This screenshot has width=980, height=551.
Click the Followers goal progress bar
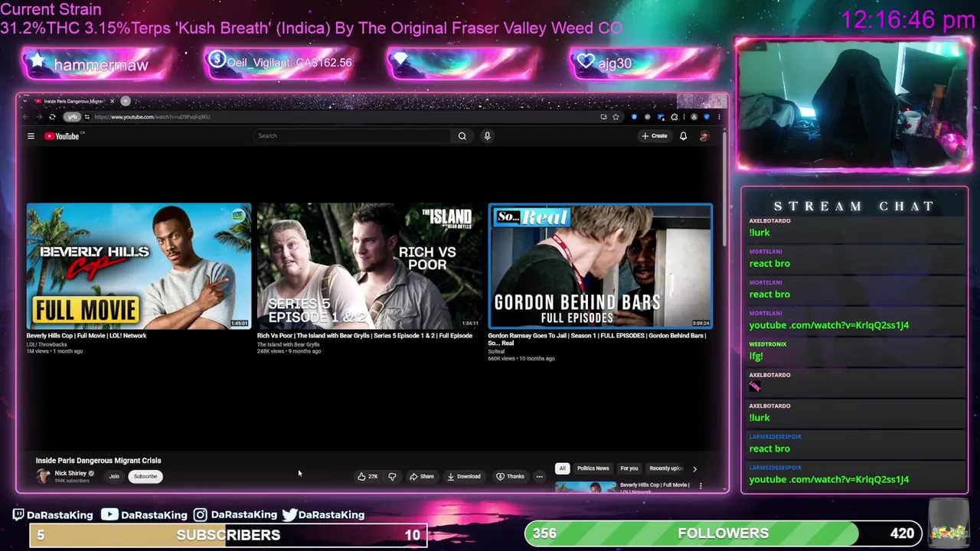(723, 533)
